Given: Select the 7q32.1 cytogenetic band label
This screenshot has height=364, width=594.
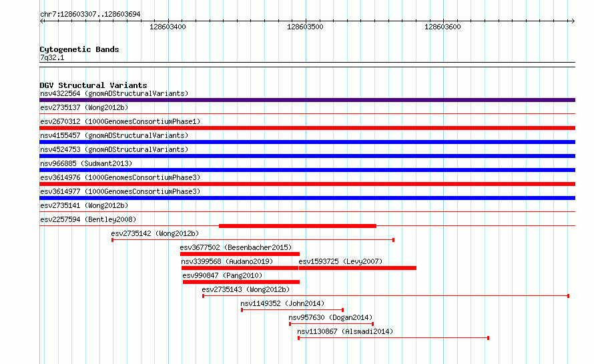Looking at the screenshot, I should 52,57.
